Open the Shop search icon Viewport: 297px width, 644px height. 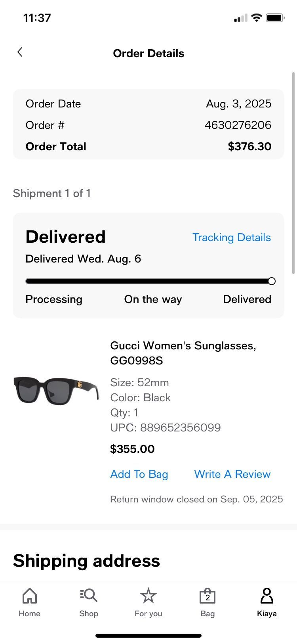[x=89, y=596]
